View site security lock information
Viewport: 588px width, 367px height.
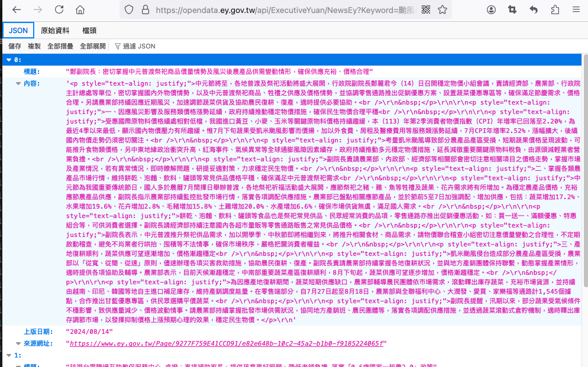146,9
